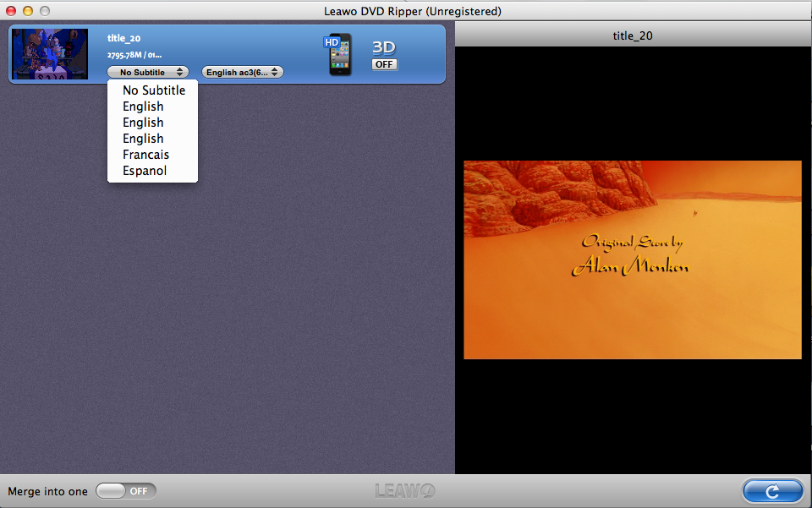Click the 2795.78M file size text
The width and height of the screenshot is (812, 508).
134,55
